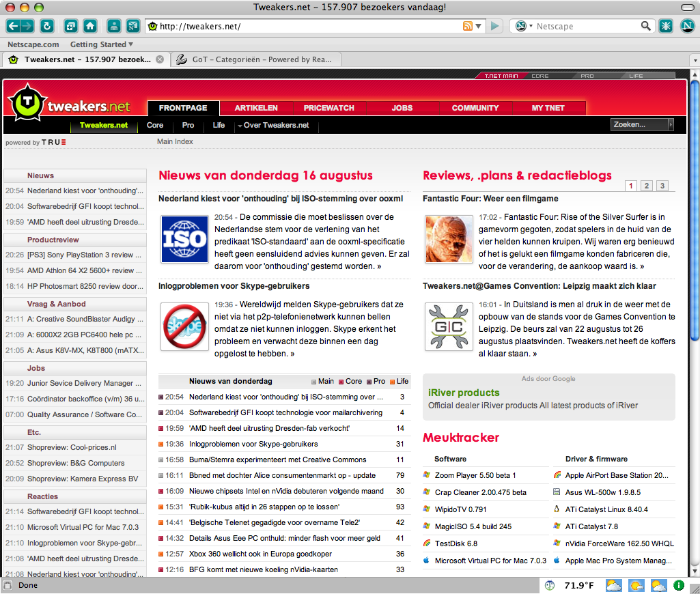
Task: Click the tweakers.net logo
Action: click(69, 104)
